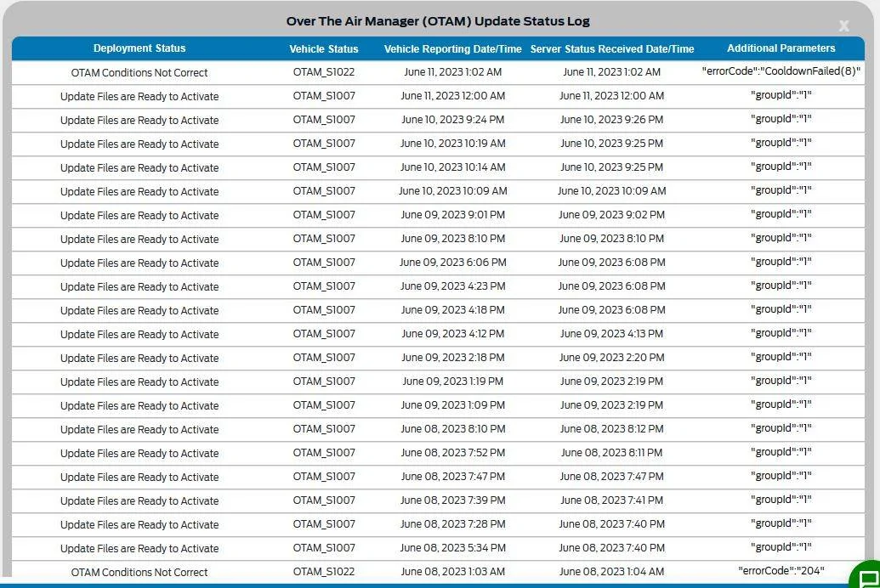
Task: Click server received time June 09, 2023 4:13 PM
Action: (611, 334)
